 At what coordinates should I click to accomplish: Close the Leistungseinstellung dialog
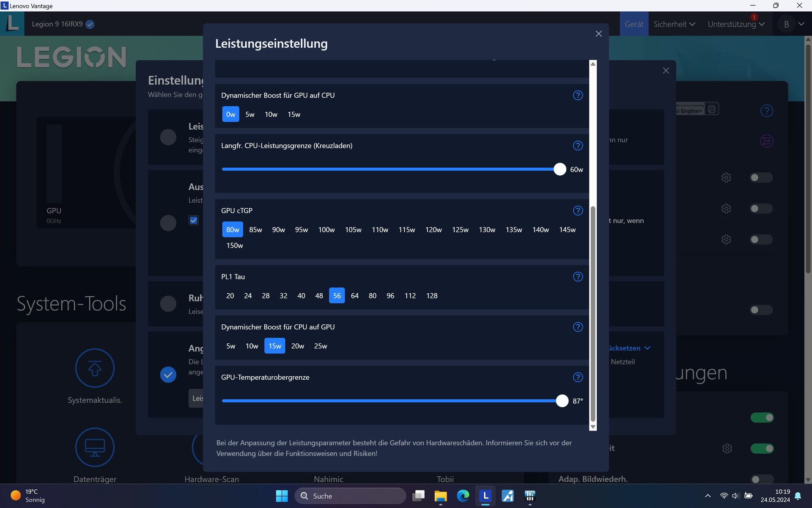pyautogui.click(x=598, y=34)
